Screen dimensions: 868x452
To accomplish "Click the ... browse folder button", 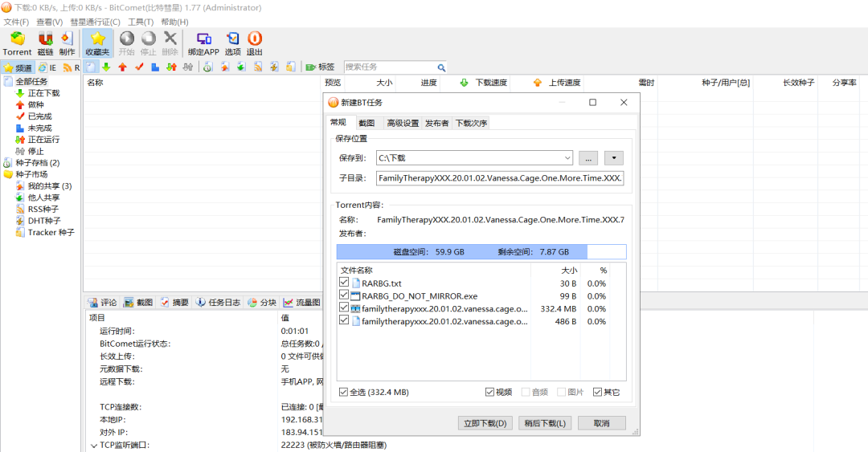I will 588,157.
